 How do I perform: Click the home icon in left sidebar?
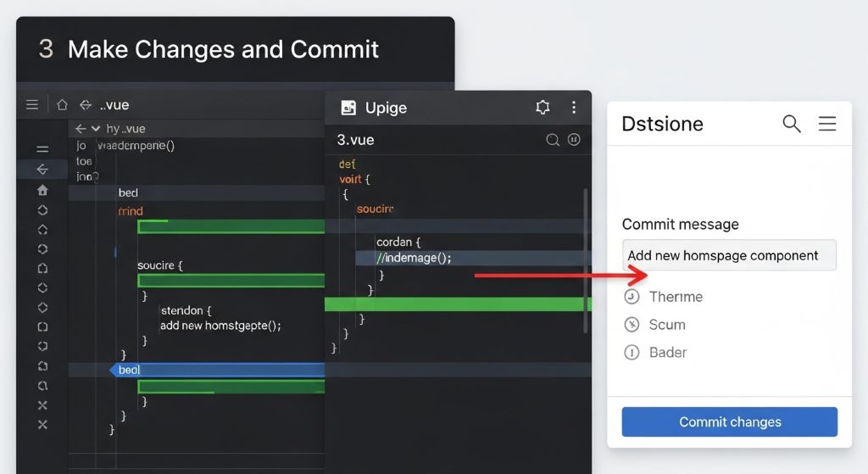click(x=42, y=191)
